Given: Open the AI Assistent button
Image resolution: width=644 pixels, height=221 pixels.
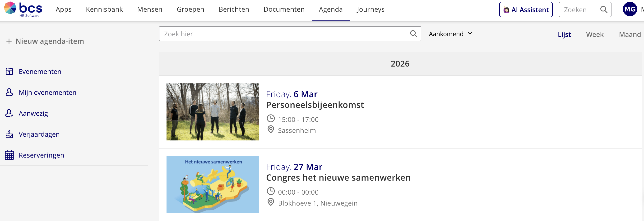Looking at the screenshot, I should 526,10.
